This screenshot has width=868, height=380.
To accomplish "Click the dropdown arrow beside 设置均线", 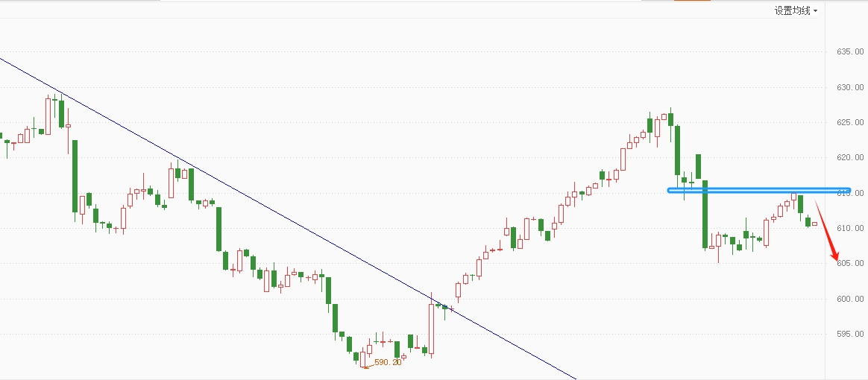I will [x=815, y=11].
